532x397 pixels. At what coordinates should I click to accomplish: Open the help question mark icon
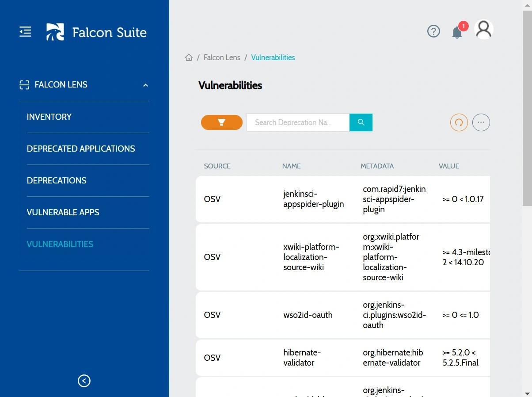click(433, 31)
